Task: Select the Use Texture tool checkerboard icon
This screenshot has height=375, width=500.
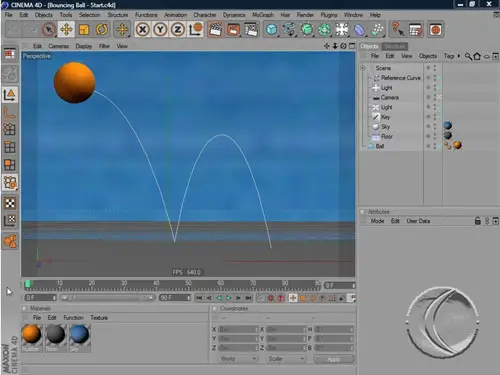Action: tap(10, 203)
